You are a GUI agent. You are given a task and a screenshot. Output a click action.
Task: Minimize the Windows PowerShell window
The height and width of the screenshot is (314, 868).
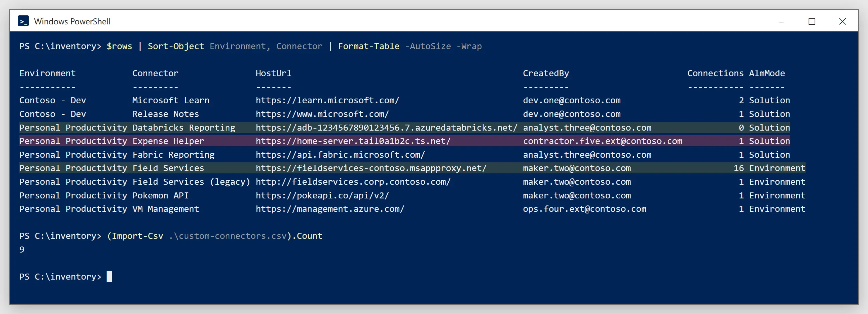click(781, 21)
